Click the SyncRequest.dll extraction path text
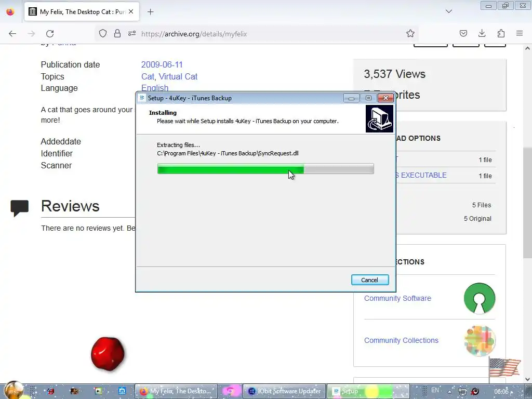Viewport: 532px width, 399px height. coord(228,153)
